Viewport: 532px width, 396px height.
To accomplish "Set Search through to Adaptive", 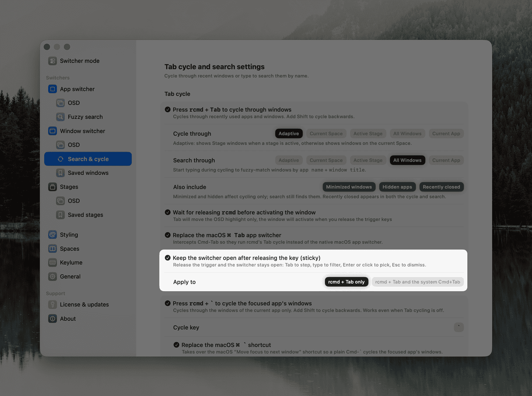I will pos(289,160).
